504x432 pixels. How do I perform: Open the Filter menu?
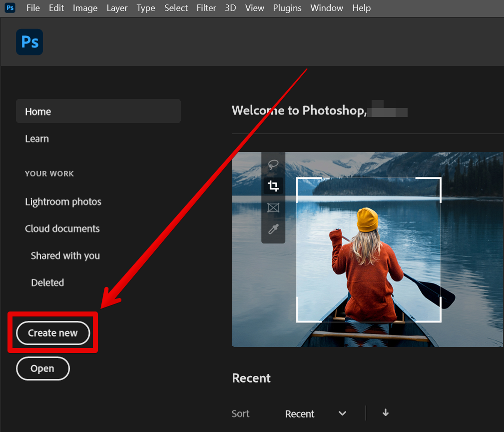(x=206, y=8)
